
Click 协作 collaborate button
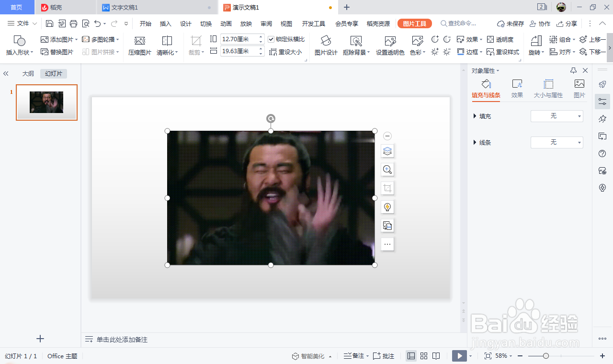point(540,23)
